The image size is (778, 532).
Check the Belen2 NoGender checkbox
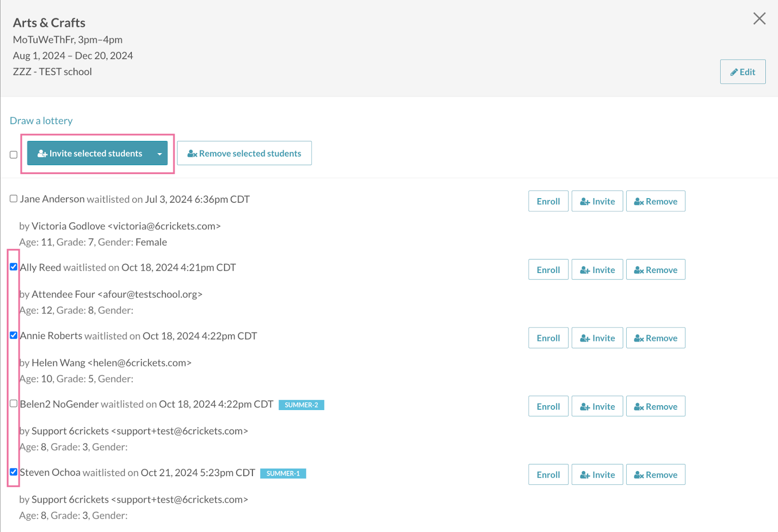tap(14, 403)
